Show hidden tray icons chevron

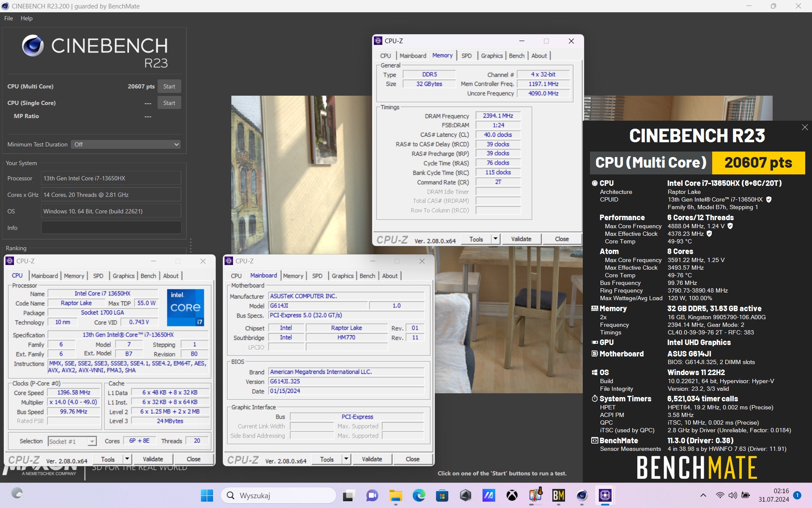[x=703, y=495]
